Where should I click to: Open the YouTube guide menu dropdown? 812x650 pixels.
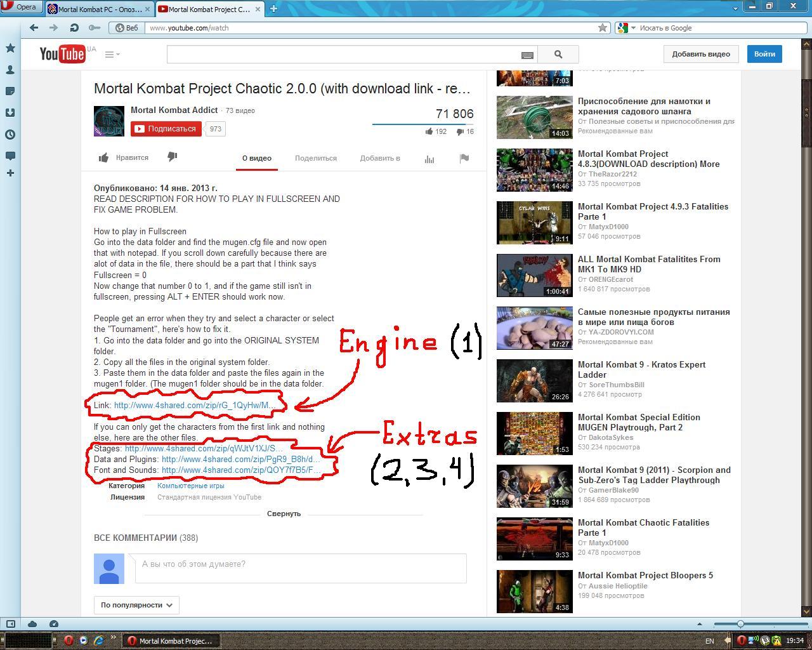pyautogui.click(x=112, y=55)
